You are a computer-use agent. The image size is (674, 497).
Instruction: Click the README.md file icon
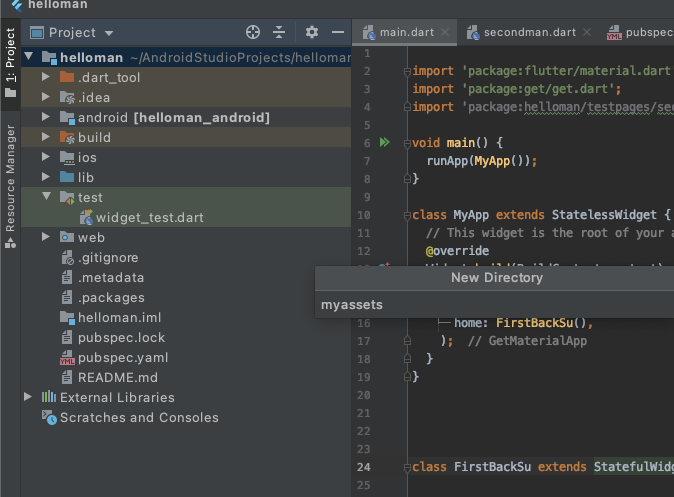pos(67,377)
